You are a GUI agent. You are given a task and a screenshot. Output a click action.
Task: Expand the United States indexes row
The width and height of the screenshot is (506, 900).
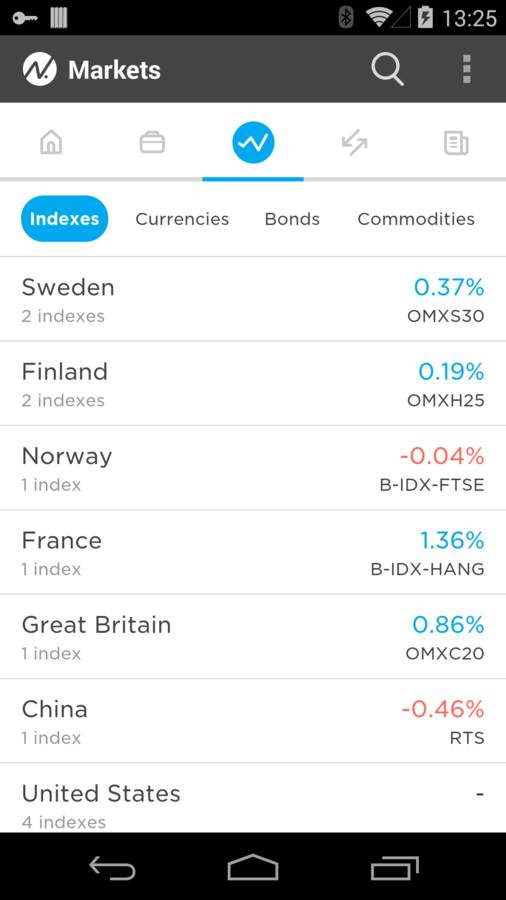pos(253,798)
